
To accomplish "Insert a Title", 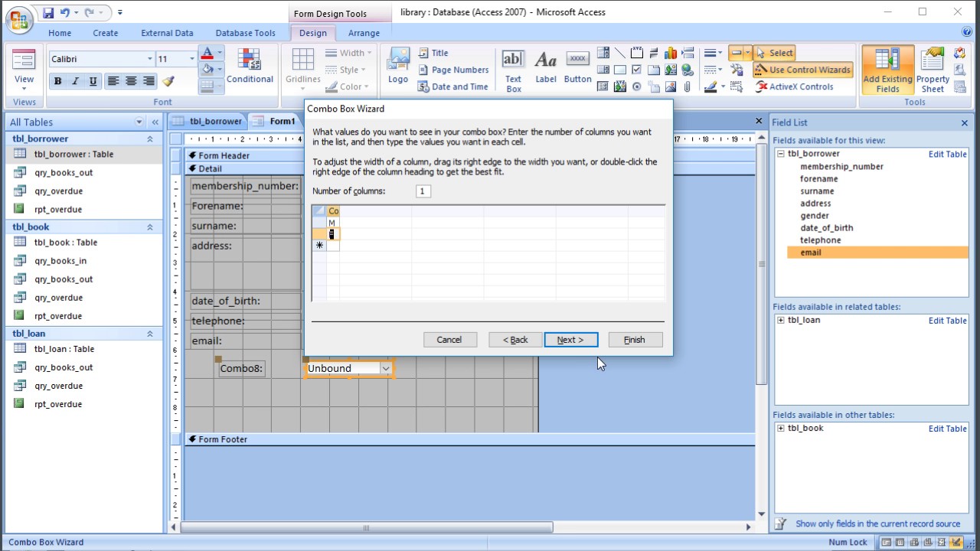I will click(433, 53).
